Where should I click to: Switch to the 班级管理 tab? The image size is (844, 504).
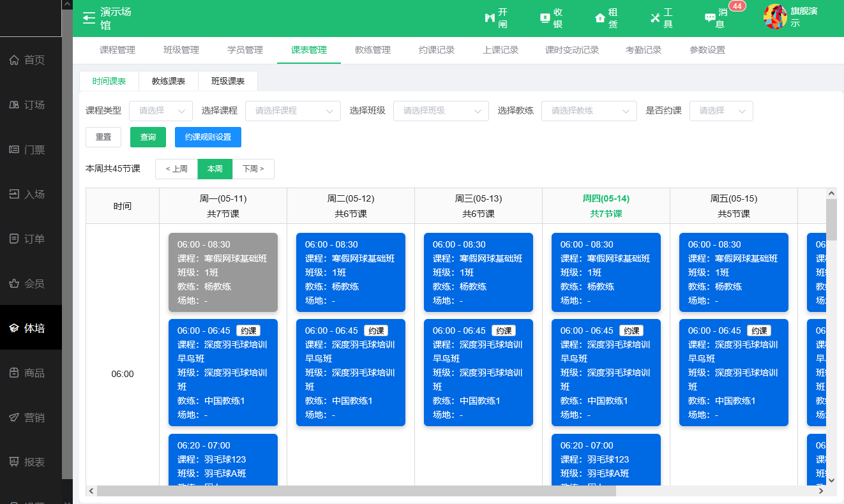[181, 50]
